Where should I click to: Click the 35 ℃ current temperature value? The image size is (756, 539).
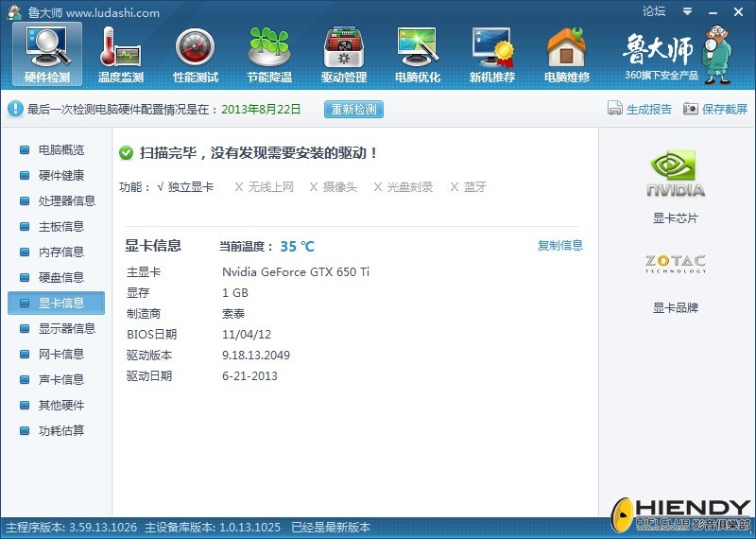point(298,247)
